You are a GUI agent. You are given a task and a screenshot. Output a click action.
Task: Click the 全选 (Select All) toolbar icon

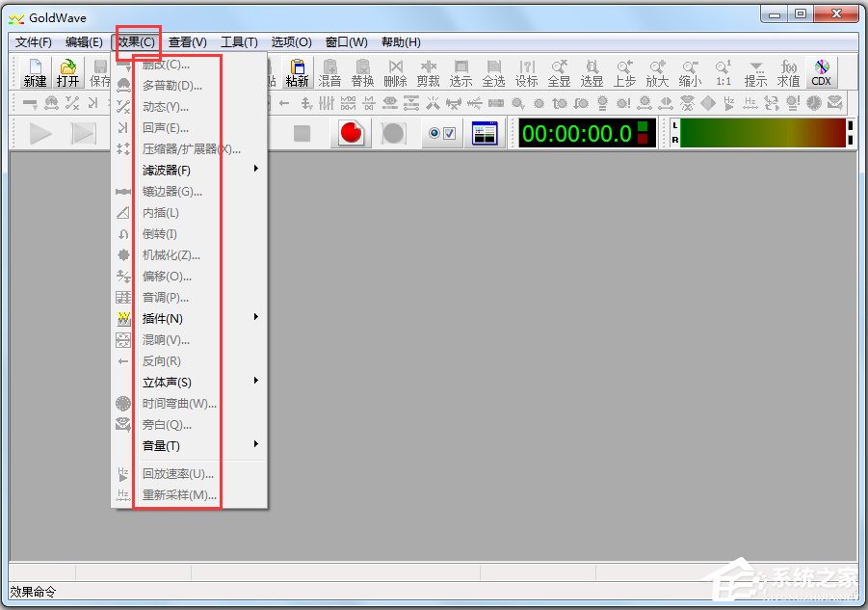(493, 72)
